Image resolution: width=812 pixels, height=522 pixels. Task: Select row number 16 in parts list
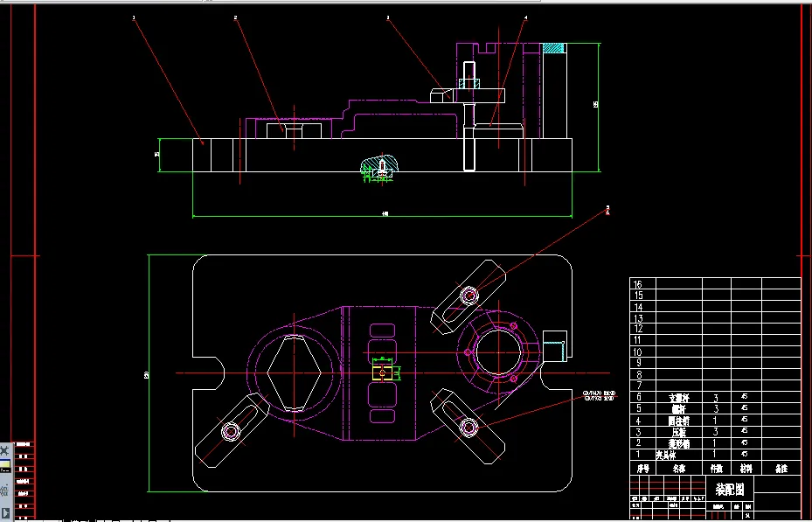pyautogui.click(x=638, y=284)
